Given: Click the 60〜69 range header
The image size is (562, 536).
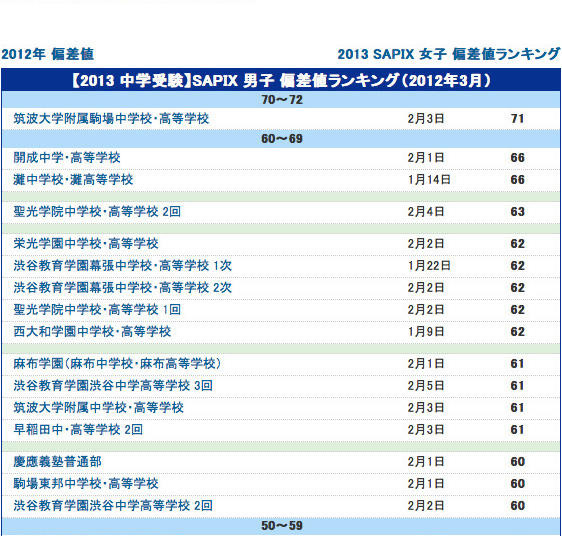Looking at the screenshot, I should tap(282, 139).
